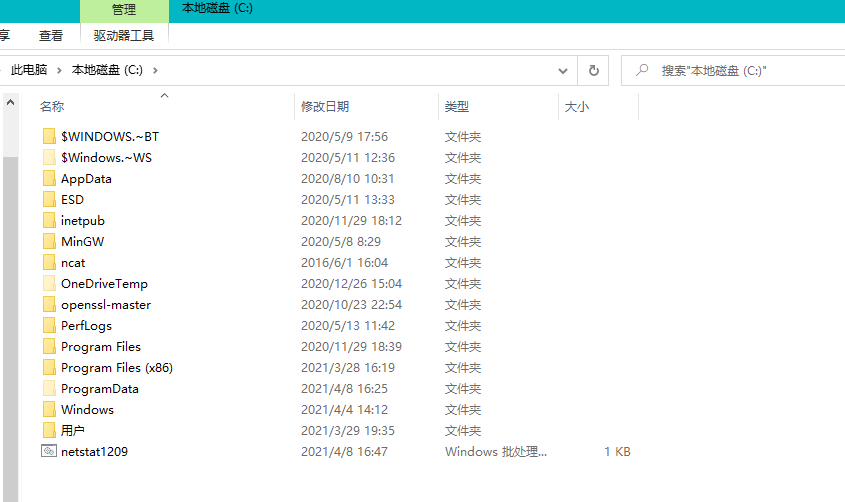Sort by the 修改日期 column header
Image resolution: width=845 pixels, height=502 pixels.
325,107
